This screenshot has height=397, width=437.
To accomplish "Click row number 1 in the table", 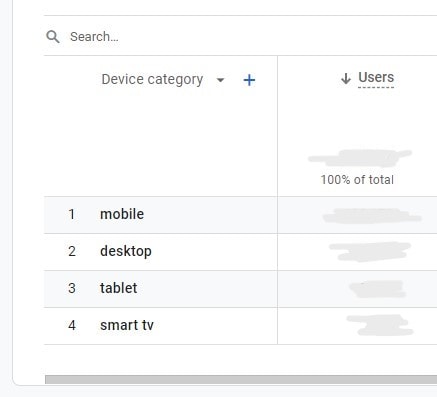I will 72,214.
